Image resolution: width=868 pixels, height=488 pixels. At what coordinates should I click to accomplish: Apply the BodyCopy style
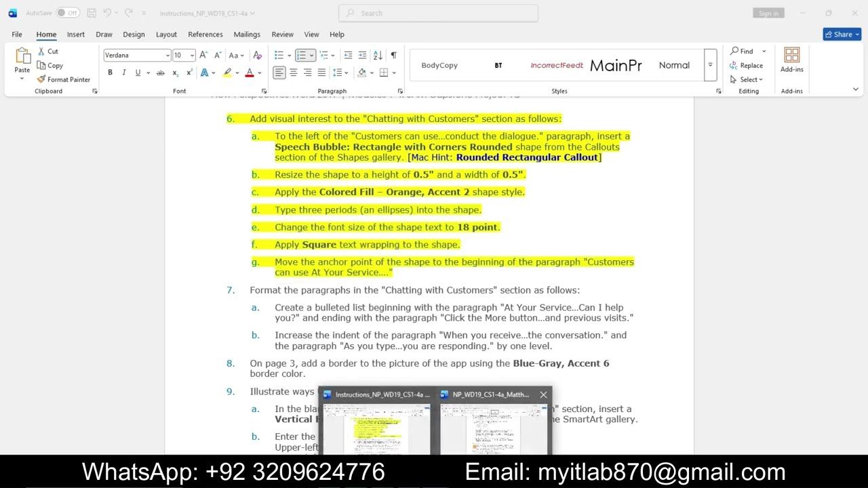point(439,65)
